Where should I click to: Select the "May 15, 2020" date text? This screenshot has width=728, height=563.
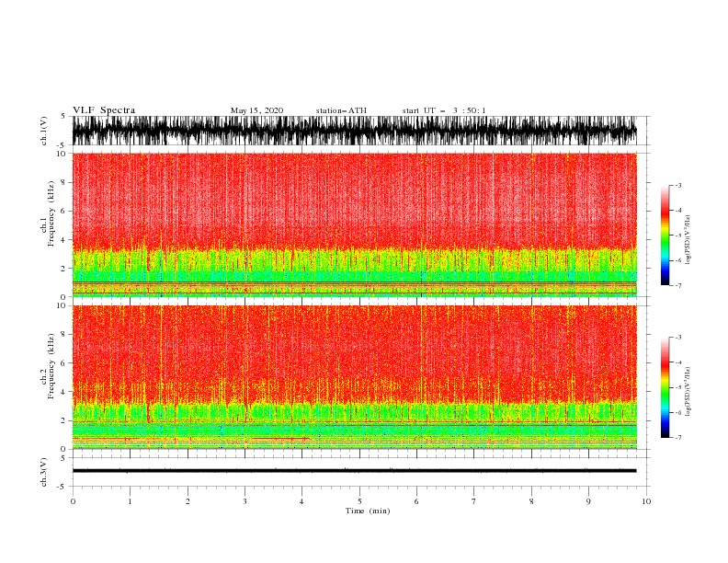pos(256,110)
